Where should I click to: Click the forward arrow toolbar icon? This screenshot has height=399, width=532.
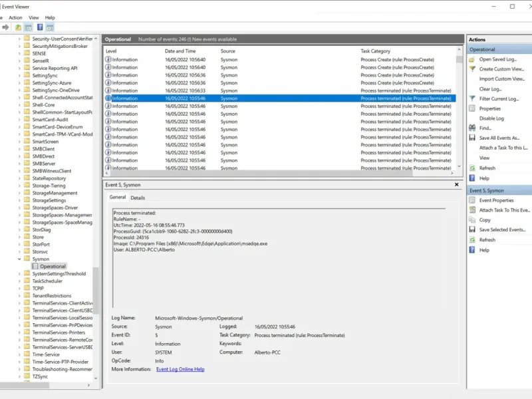6,27
